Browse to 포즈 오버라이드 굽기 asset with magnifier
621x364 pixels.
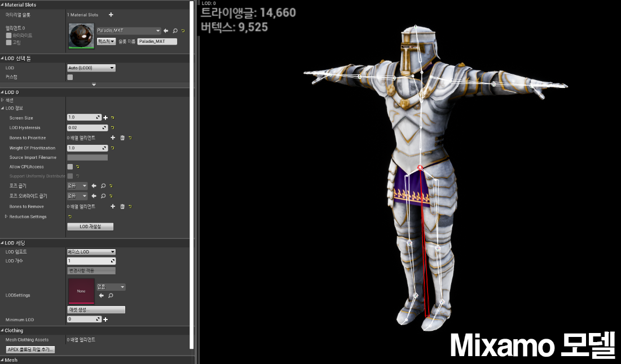pyautogui.click(x=103, y=196)
